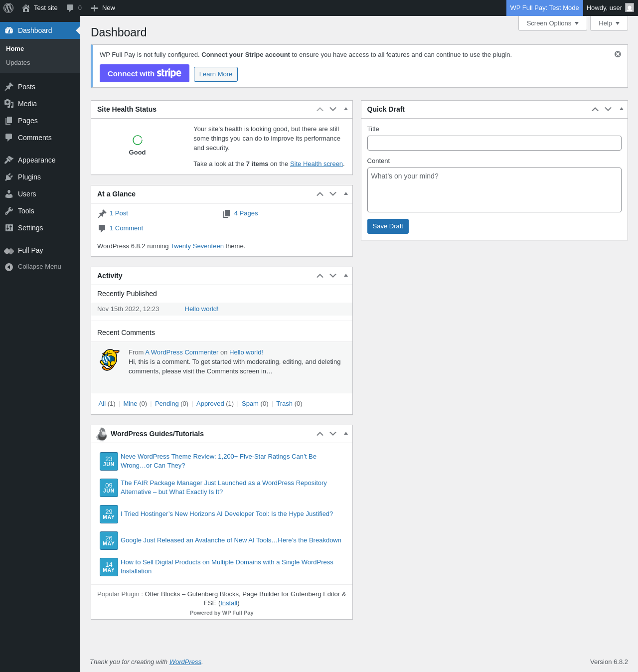Click the Users icon in sidebar

tap(9, 194)
